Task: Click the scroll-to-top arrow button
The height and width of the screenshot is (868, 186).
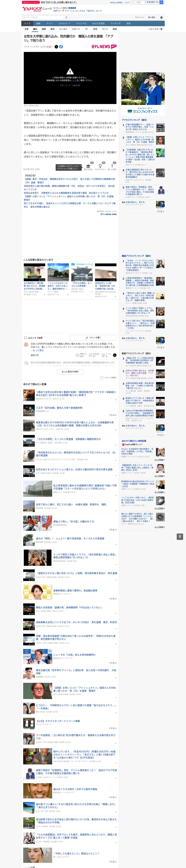Action: [180, 536]
